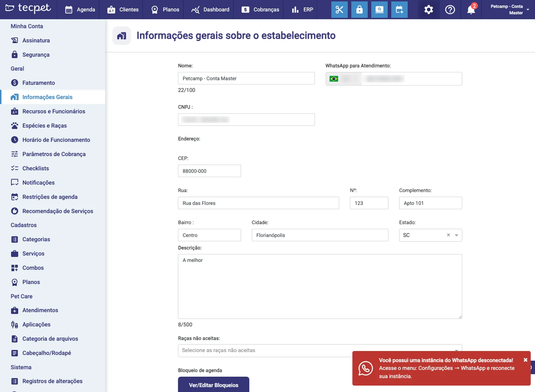
Task: Click the Horário de Funcionamento clock icon
Action: tap(15, 140)
